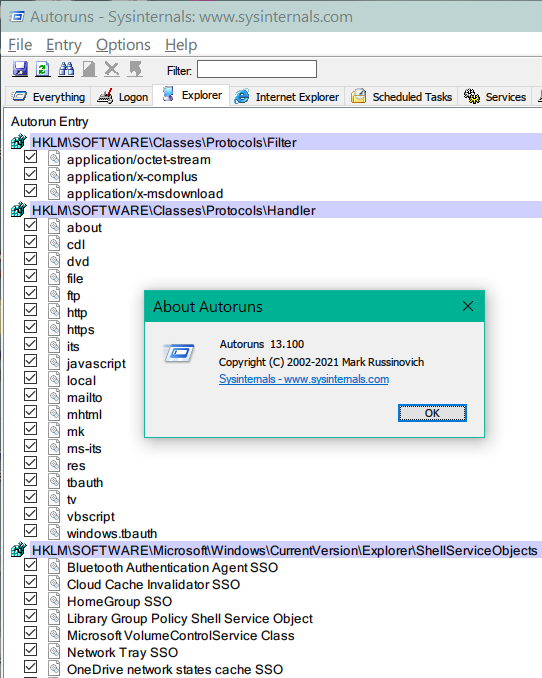Image resolution: width=542 pixels, height=678 pixels.
Task: Toggle the mhtml handler checkbox
Action: point(30,412)
